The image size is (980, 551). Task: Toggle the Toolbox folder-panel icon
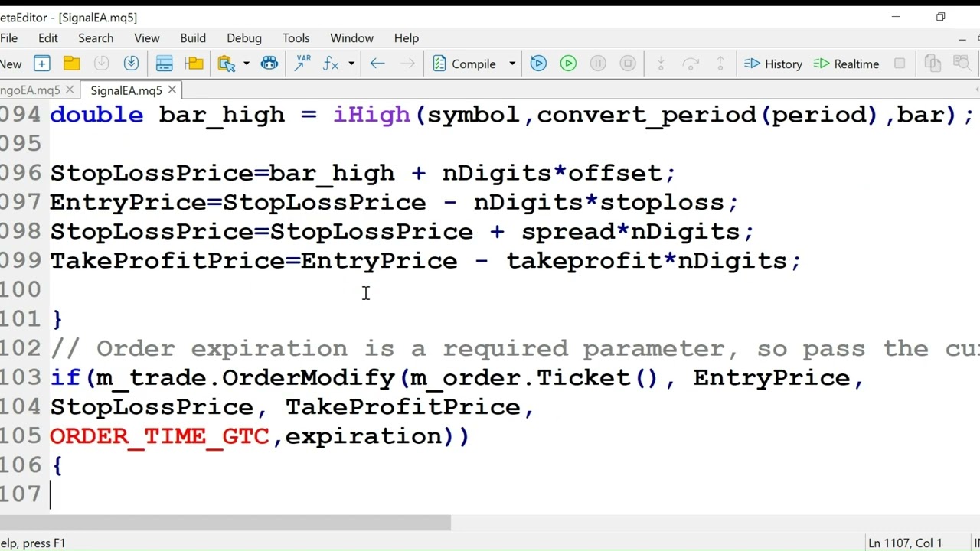coord(194,64)
